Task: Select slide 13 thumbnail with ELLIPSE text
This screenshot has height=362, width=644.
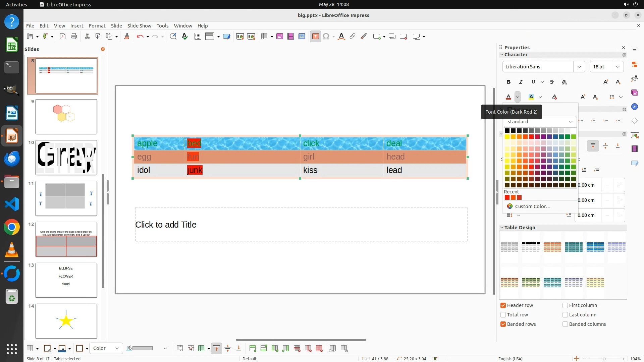Action: tap(66, 280)
